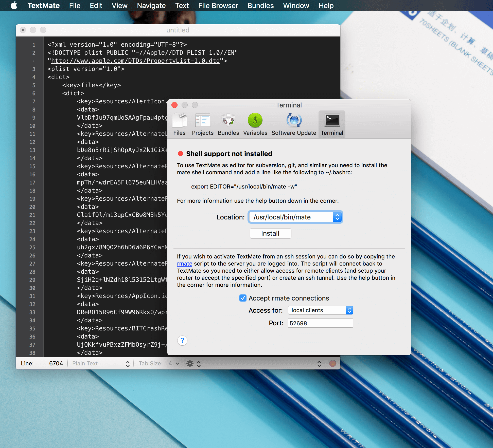Edit the Port number field
The height and width of the screenshot is (448, 493).
pos(320,323)
